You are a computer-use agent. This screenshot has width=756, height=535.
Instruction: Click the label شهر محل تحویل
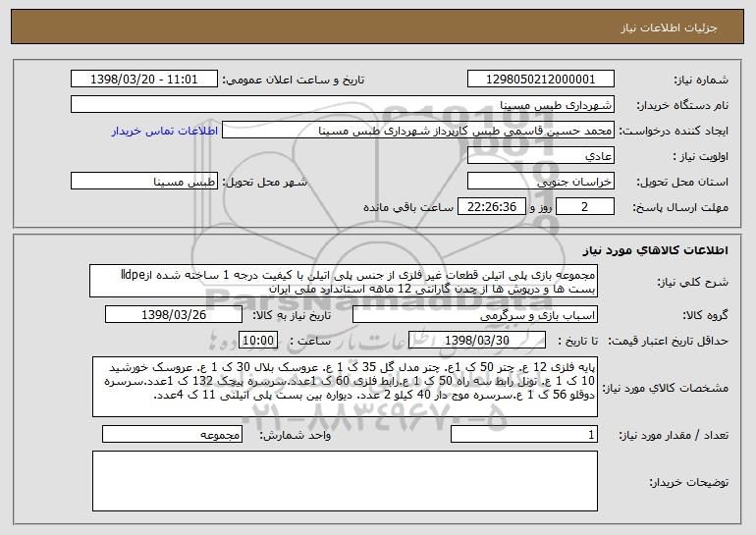tap(264, 182)
